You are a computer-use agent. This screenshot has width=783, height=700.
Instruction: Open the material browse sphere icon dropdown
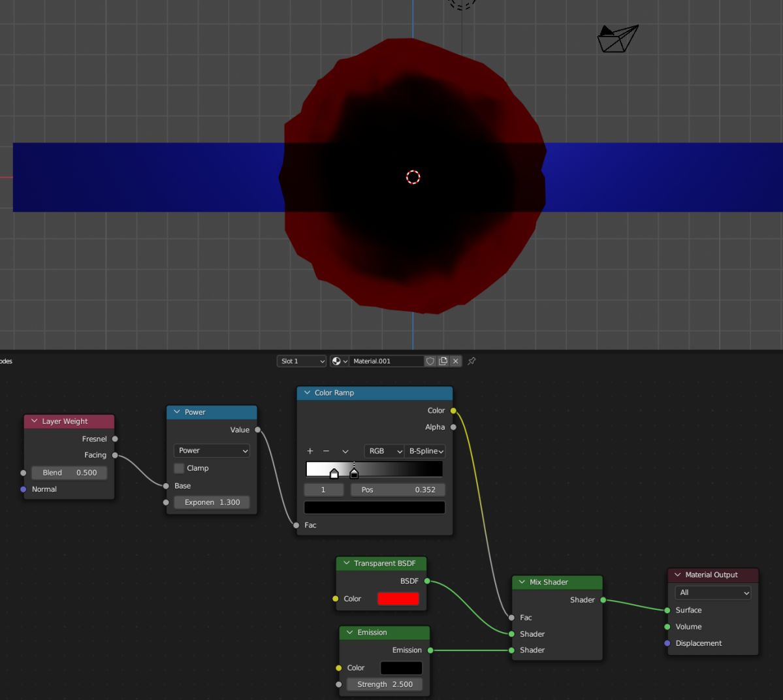pos(340,361)
